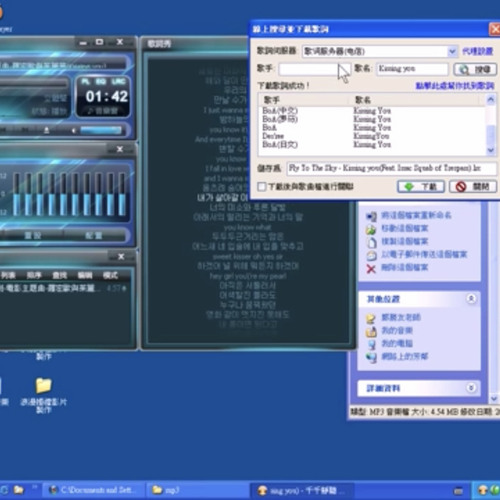Click the 下載 download button with the green arrow
This screenshot has width=500, height=500.
(x=421, y=187)
